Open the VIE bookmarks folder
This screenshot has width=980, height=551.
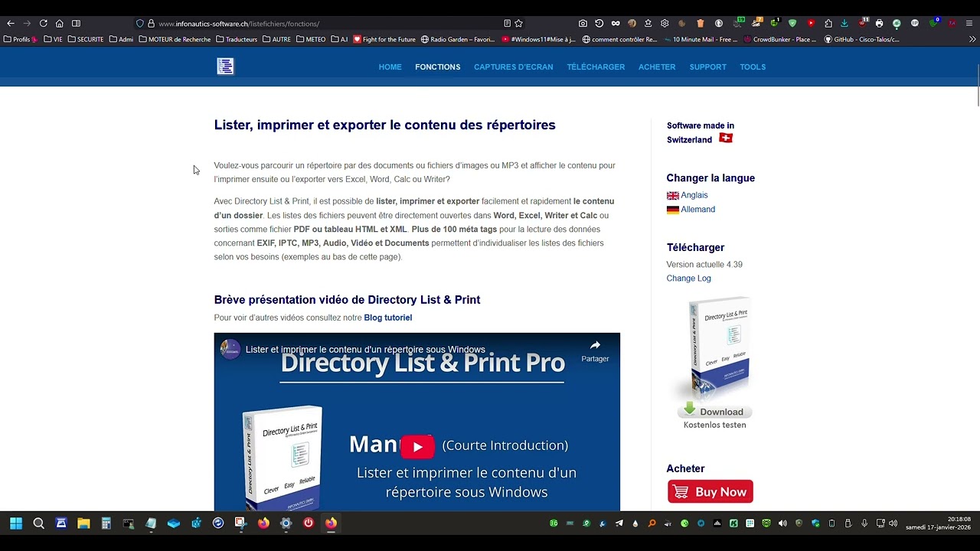tap(53, 39)
